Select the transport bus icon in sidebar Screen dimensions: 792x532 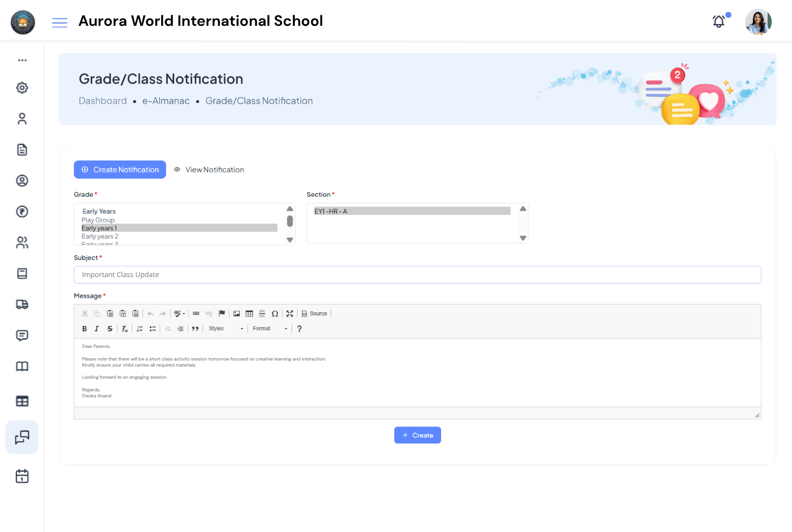[x=22, y=304]
